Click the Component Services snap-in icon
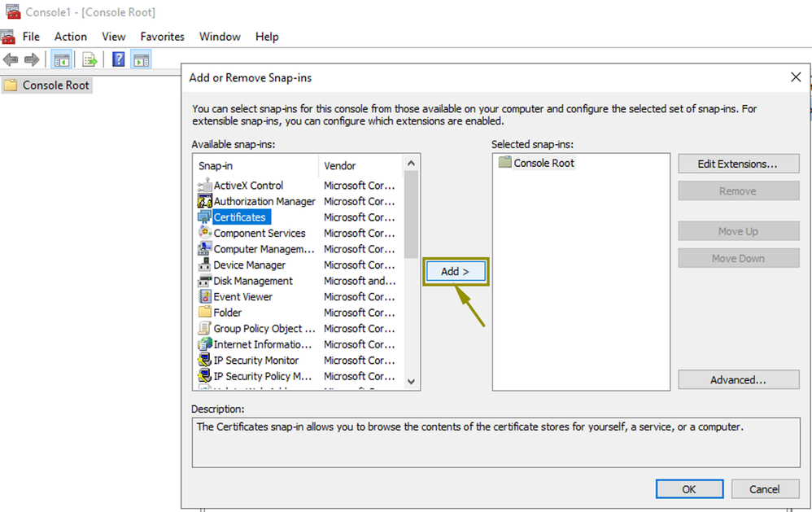 [204, 233]
